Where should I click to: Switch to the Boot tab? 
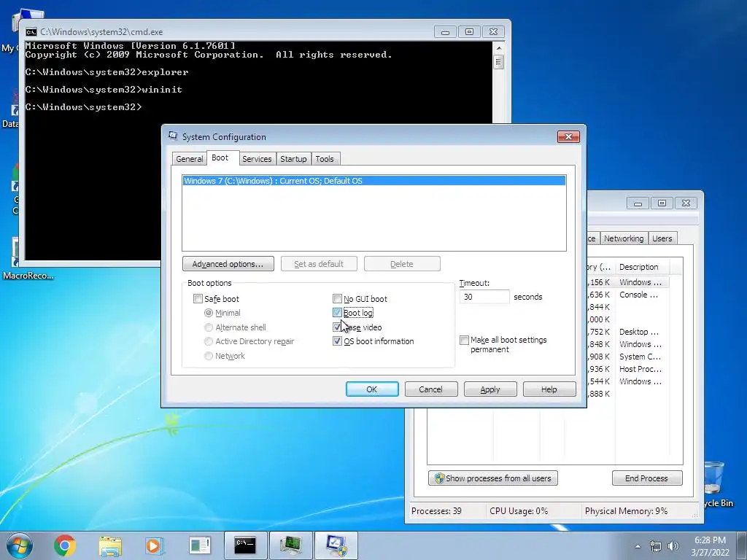[220, 157]
